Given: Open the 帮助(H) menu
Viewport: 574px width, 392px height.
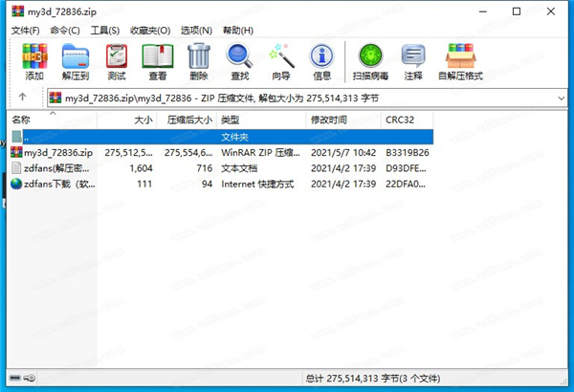Looking at the screenshot, I should pos(238,31).
